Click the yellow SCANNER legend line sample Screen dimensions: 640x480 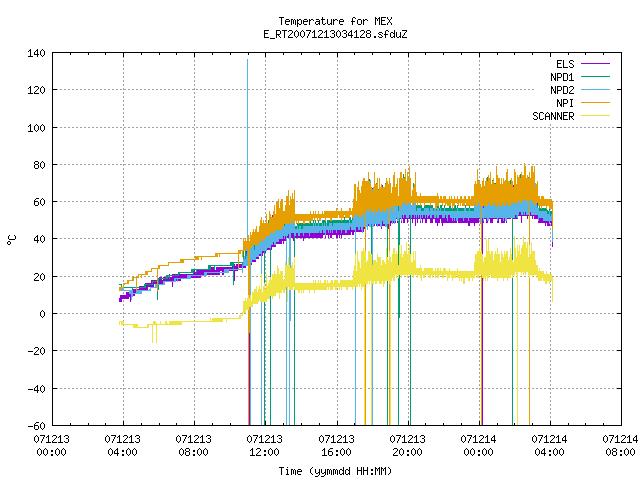click(x=596, y=116)
